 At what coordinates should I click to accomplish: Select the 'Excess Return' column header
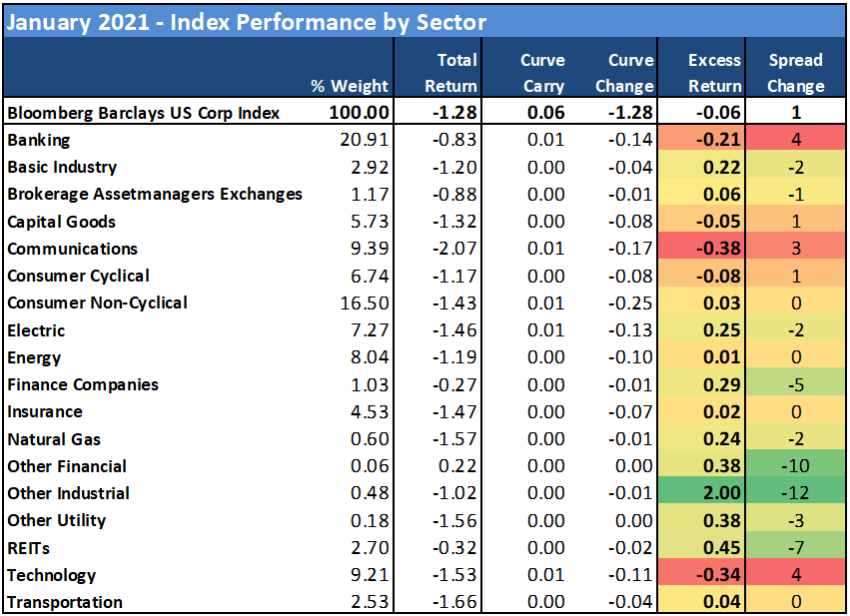tap(714, 73)
